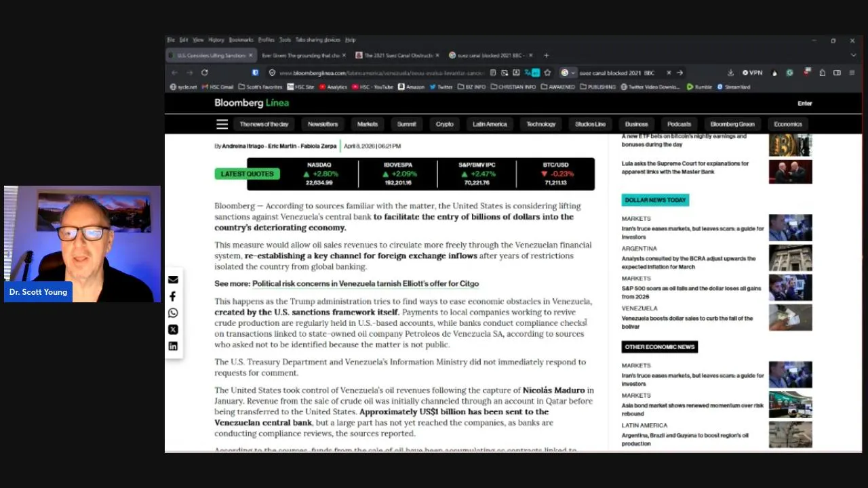This screenshot has width=868, height=488.
Task: Clear the search box with X
Action: click(x=669, y=73)
